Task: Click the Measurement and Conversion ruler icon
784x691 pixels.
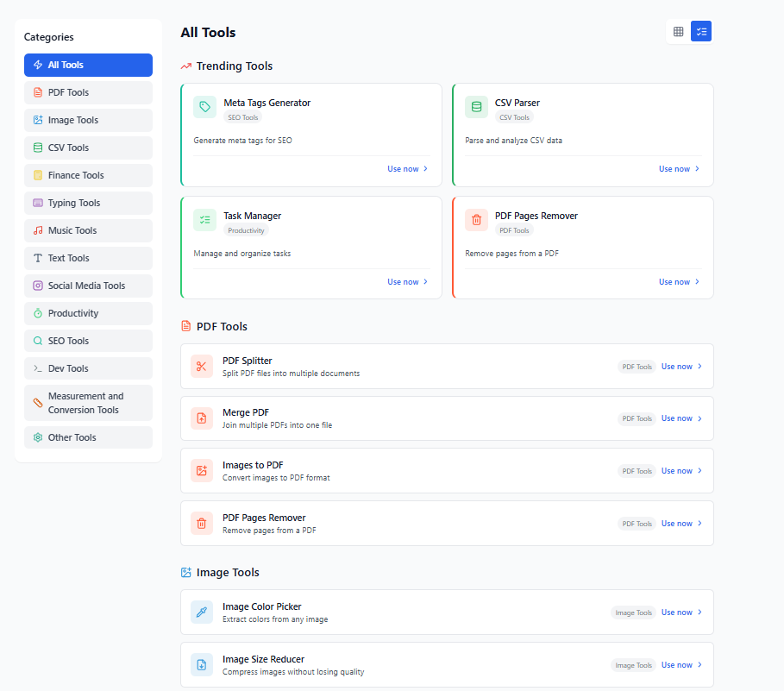Action: 38,403
